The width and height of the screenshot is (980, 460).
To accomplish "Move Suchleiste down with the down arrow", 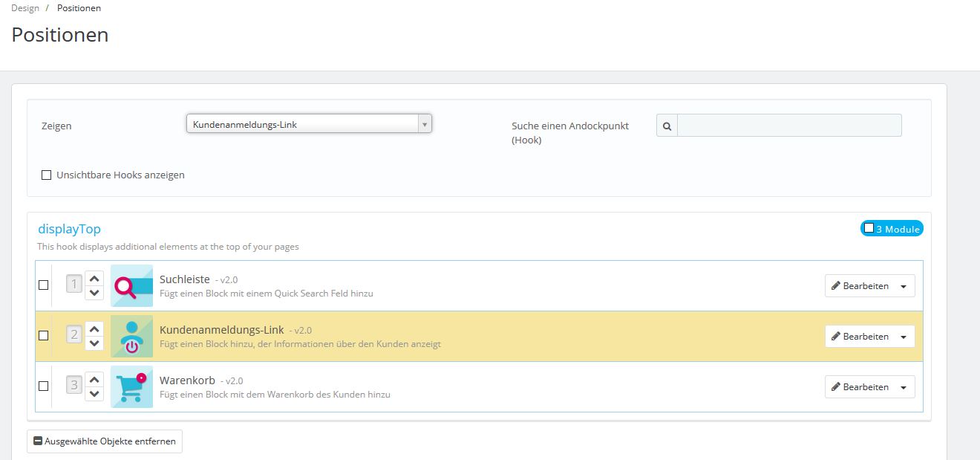I will point(94,292).
